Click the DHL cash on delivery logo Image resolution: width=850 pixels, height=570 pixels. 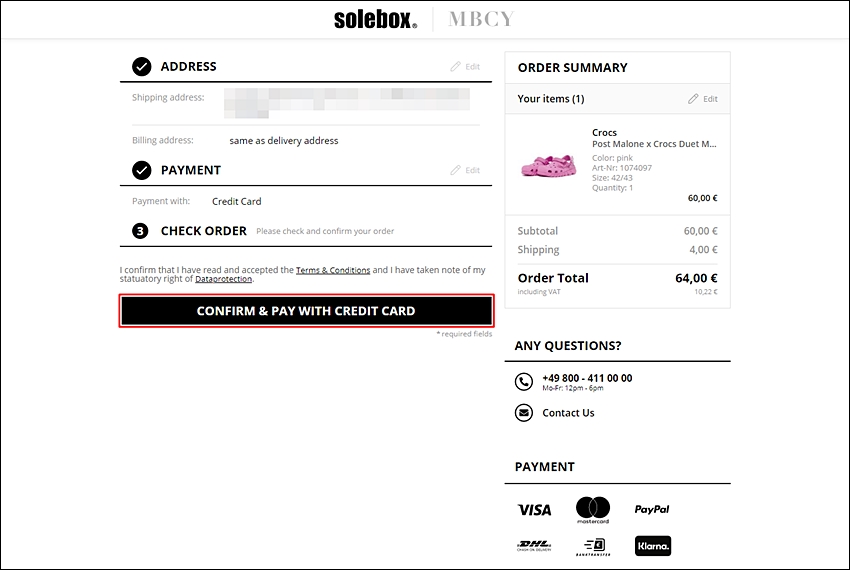tap(534, 546)
